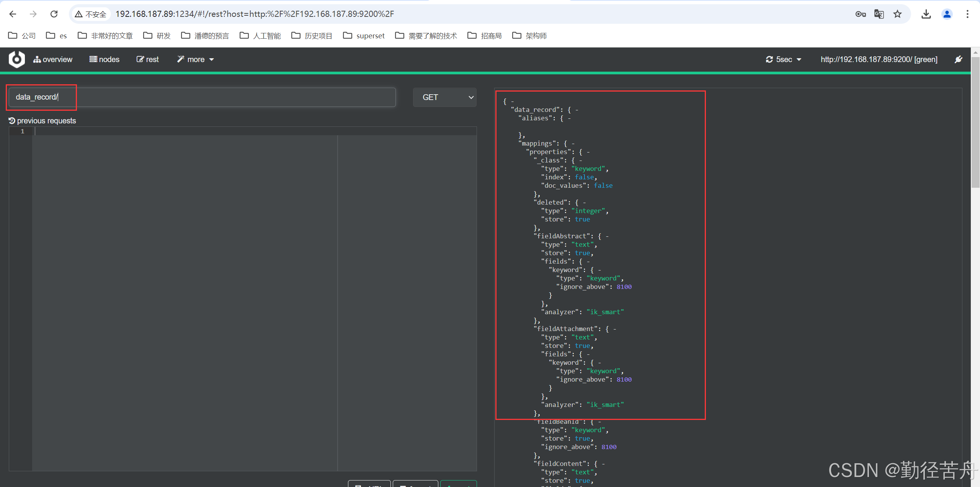Collapse the "mappings" JSON node
This screenshot has width=980, height=487.
click(x=573, y=144)
